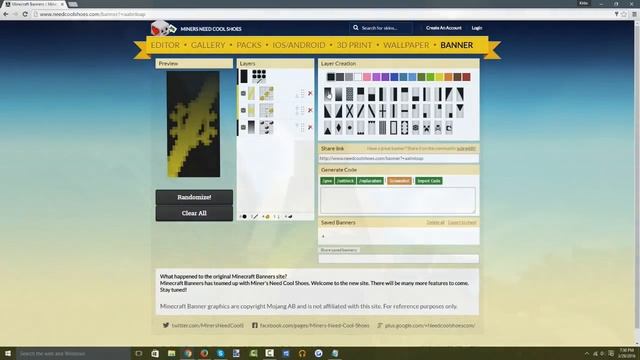Choose the diagonal X cross pattern

(350, 111)
